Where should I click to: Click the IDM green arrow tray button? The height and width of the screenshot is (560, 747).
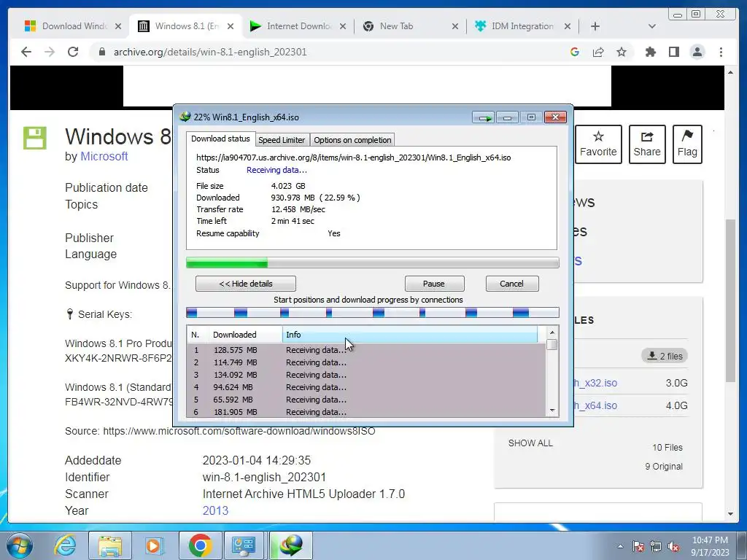click(x=484, y=117)
